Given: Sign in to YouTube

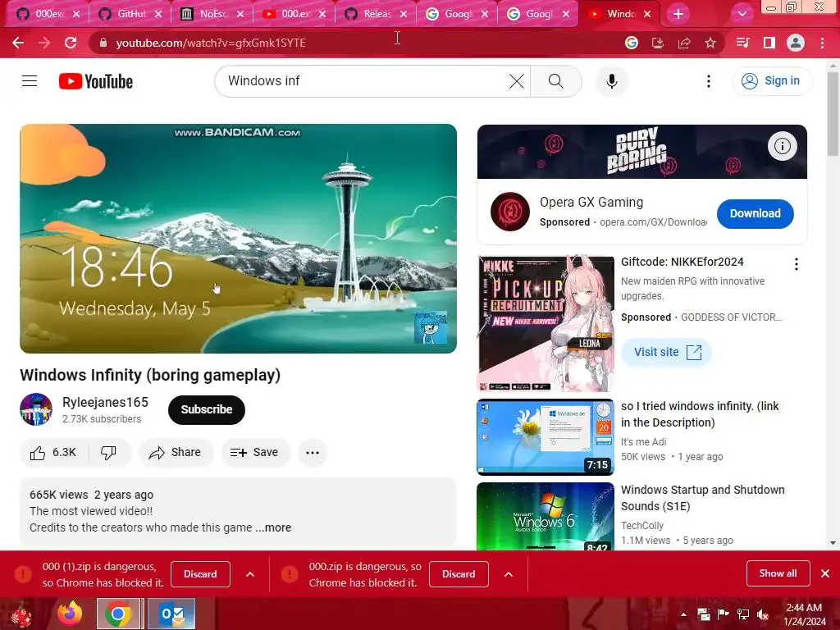Looking at the screenshot, I should point(771,81).
